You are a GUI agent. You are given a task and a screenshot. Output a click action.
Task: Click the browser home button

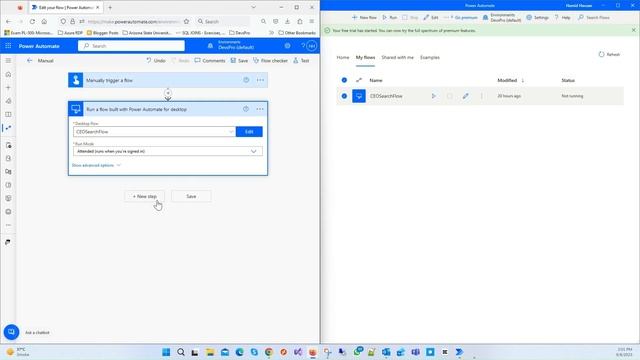(44, 21)
